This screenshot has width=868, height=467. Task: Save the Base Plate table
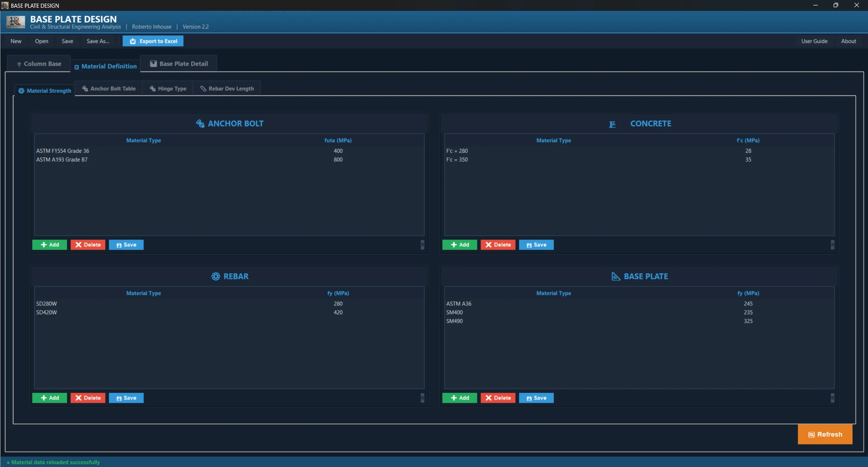[x=537, y=398]
